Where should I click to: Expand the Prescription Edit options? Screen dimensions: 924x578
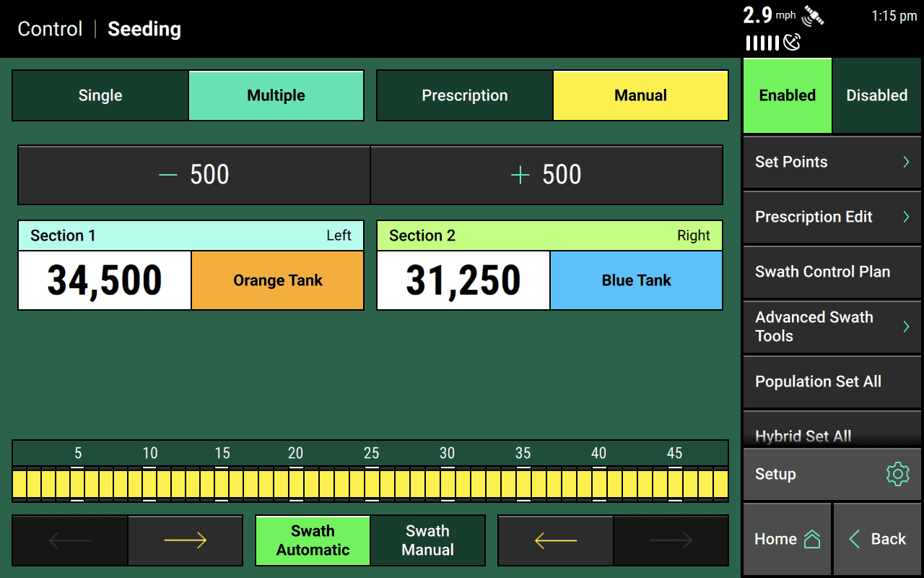(x=832, y=217)
